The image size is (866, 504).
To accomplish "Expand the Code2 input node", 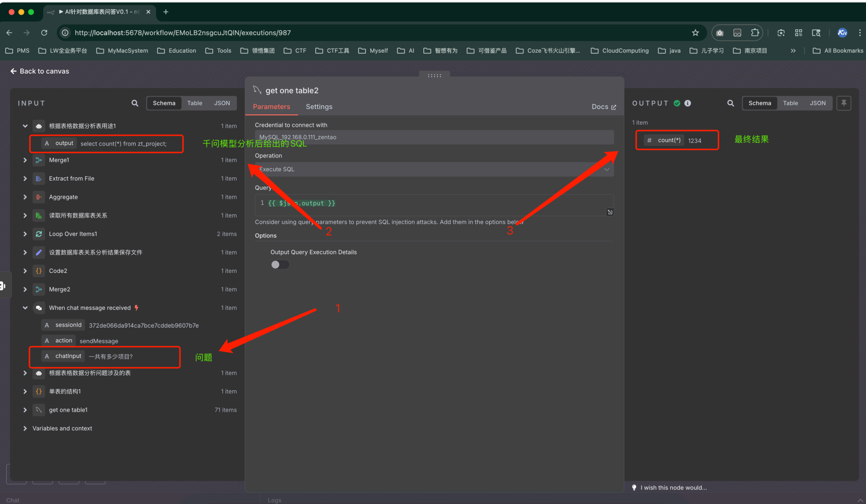I will click(x=25, y=271).
